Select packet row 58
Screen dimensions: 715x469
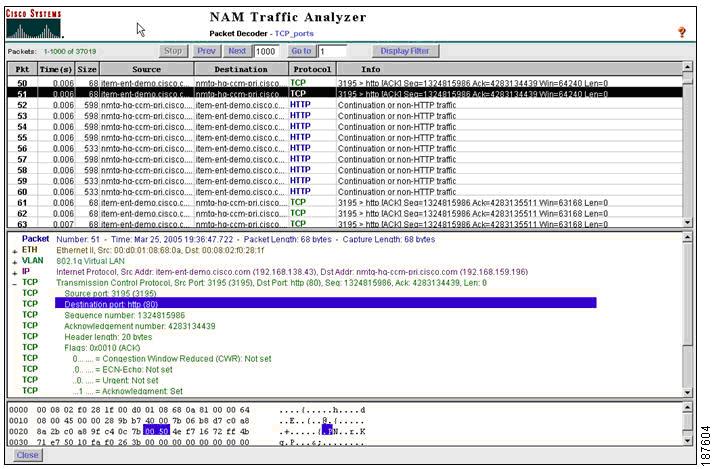[345, 170]
